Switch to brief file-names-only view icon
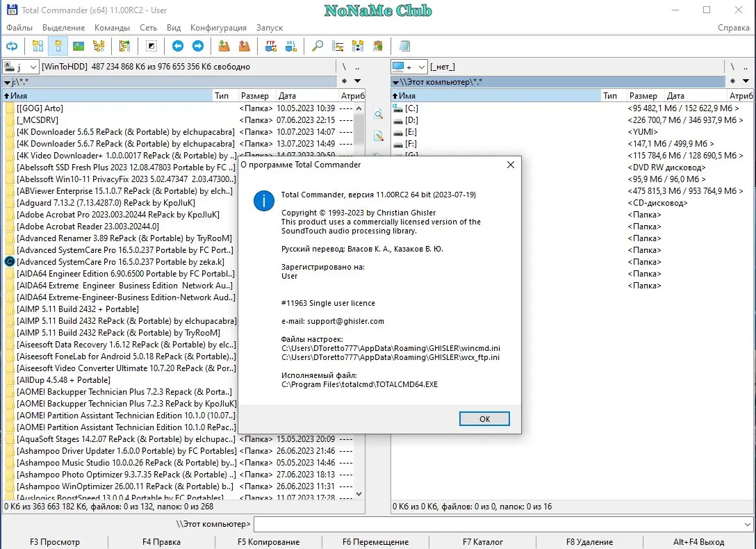The image size is (756, 549). [x=38, y=47]
